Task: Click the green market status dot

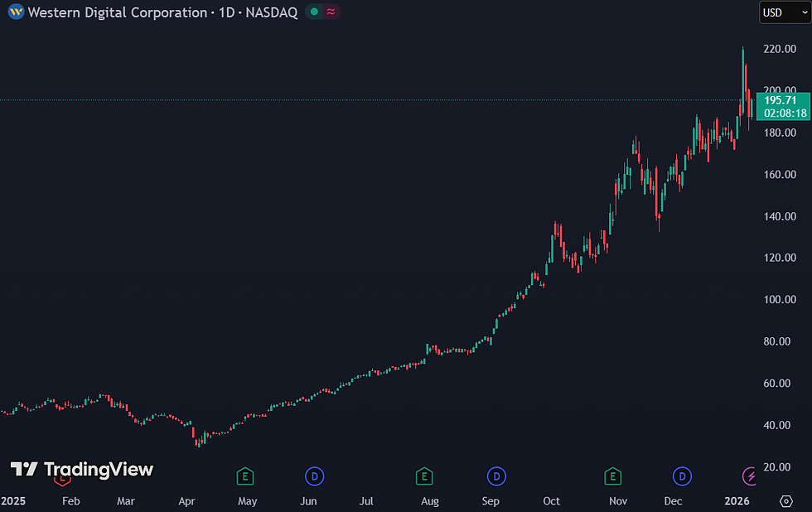Action: [314, 12]
